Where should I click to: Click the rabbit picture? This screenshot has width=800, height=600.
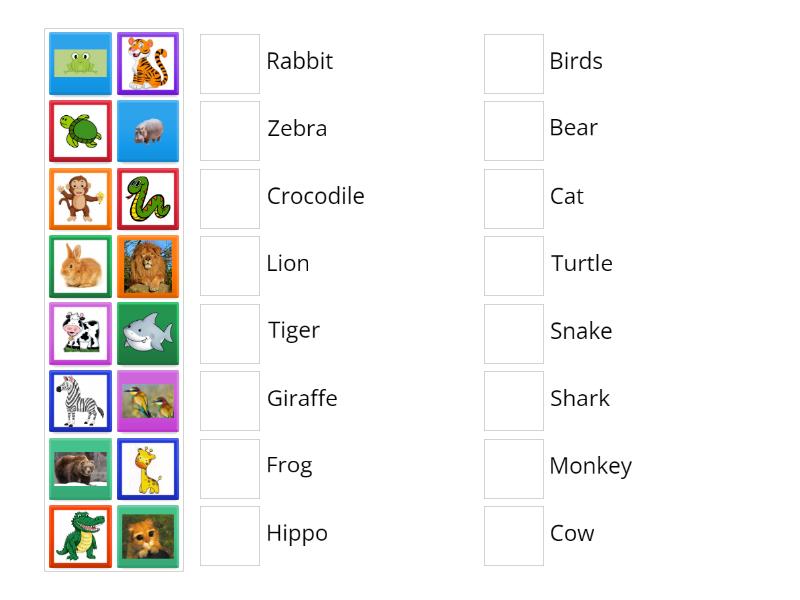pos(80,266)
